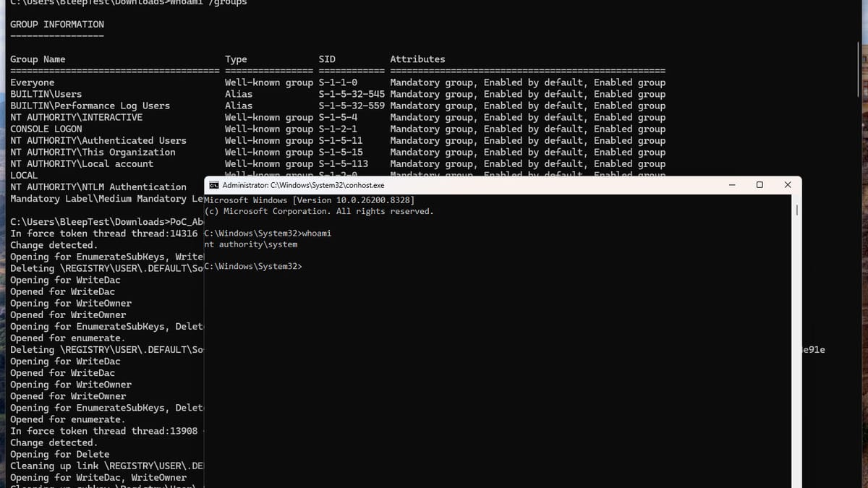This screenshot has width=868, height=488.
Task: Select the "CONSOLE LOGON" group name
Action: (x=46, y=129)
